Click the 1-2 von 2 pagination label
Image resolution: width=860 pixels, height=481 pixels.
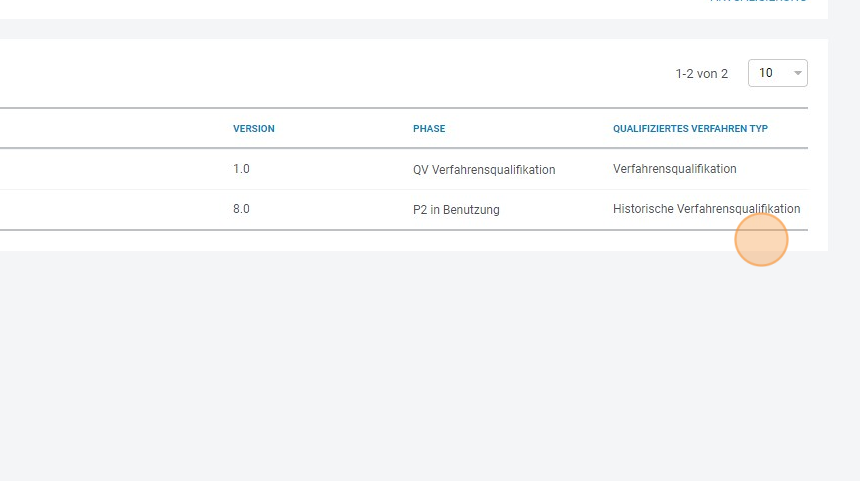[702, 74]
